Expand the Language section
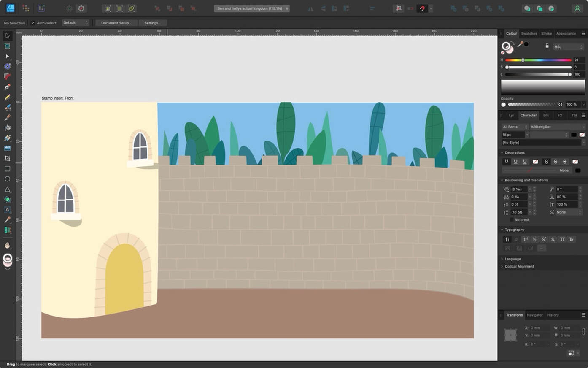Image resolution: width=588 pixels, height=368 pixels. coord(502,259)
